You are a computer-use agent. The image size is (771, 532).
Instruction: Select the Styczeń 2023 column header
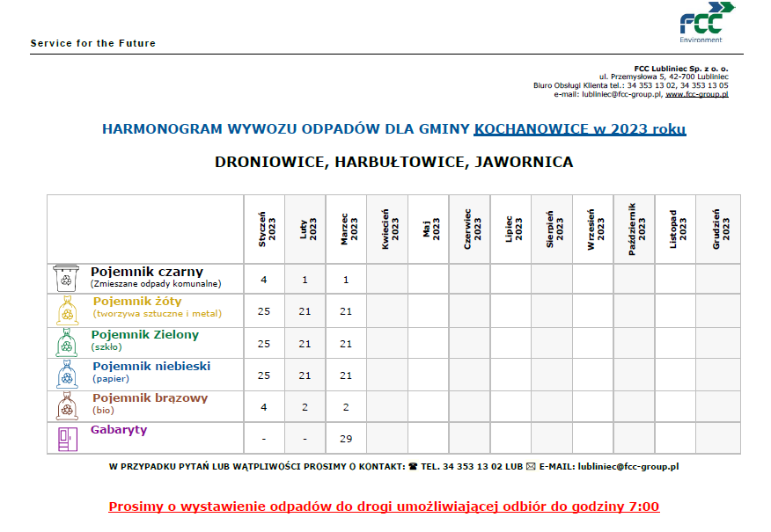[264, 229]
